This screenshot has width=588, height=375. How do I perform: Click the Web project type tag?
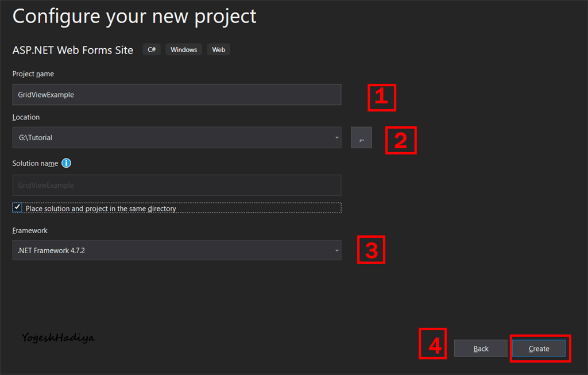[x=219, y=49]
